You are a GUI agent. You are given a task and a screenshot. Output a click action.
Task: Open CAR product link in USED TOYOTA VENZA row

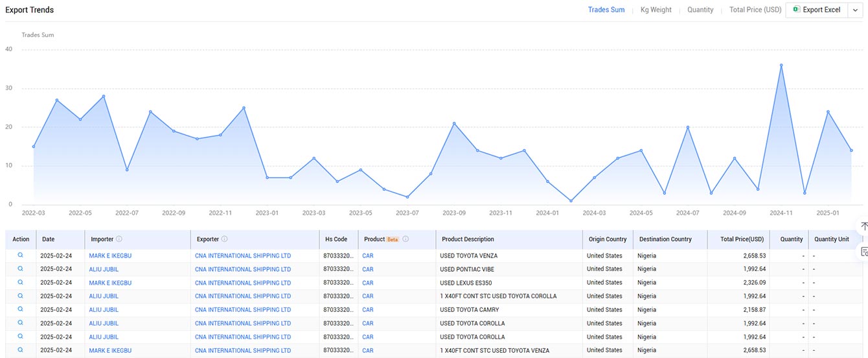pyautogui.click(x=368, y=256)
